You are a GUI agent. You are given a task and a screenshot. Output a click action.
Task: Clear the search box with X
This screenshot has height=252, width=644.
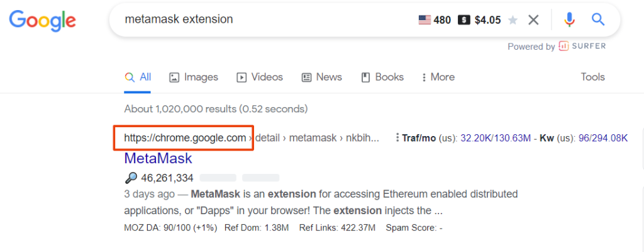533,20
